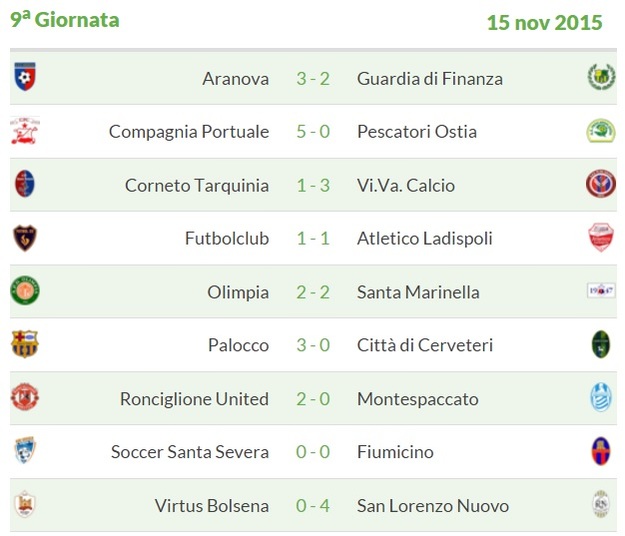Click the Aranova team crest
The height and width of the screenshot is (536, 625).
[x=24, y=78]
